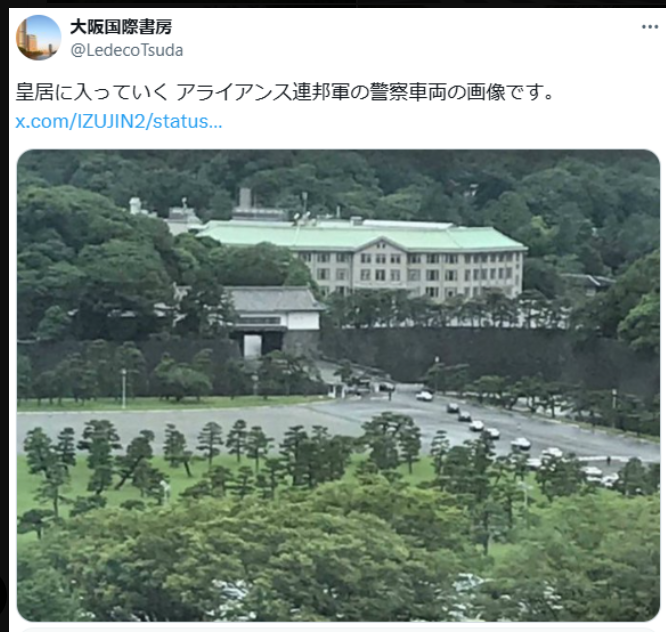The width and height of the screenshot is (666, 632).
Task: Click the rooftop antennas on the building
Action: point(303,210)
